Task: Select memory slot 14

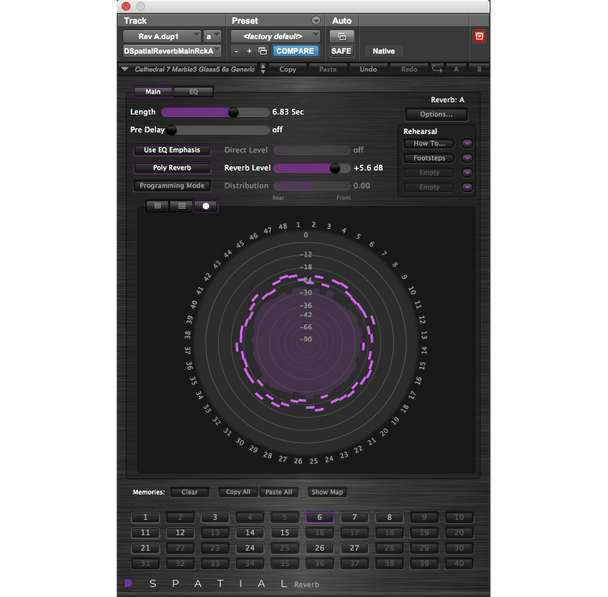Action: (249, 533)
